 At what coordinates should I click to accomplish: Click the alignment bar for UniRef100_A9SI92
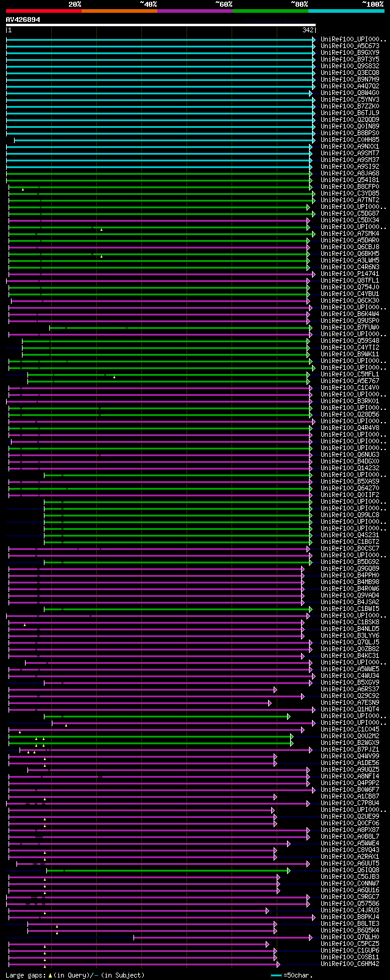click(158, 166)
